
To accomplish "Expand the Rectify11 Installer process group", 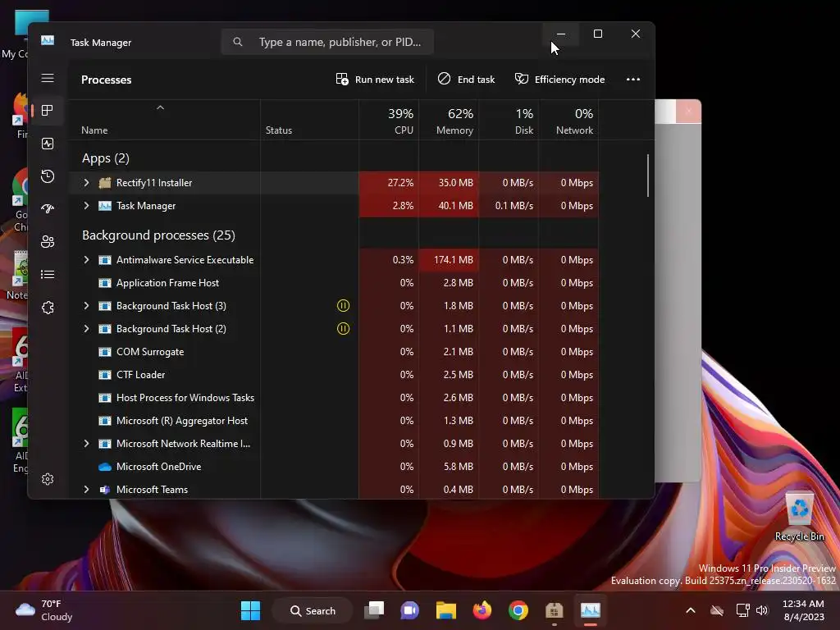I will [86, 183].
